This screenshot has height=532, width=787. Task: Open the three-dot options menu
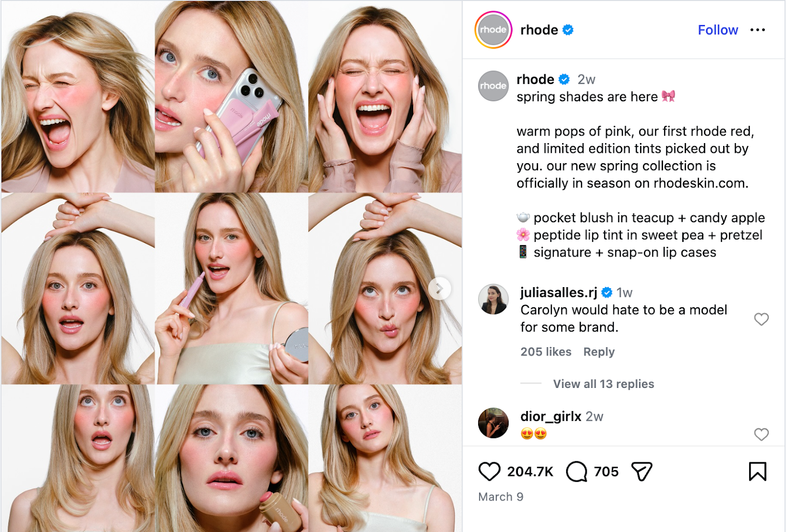pos(758,30)
